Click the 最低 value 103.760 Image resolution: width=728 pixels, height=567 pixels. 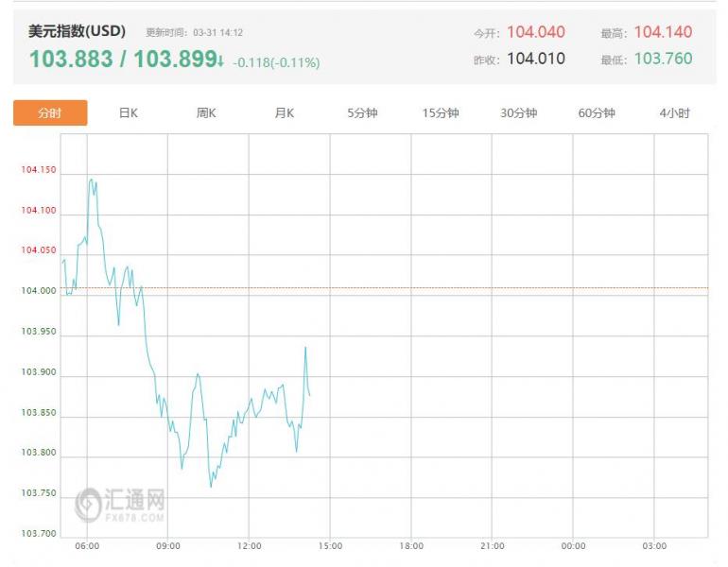663,59
